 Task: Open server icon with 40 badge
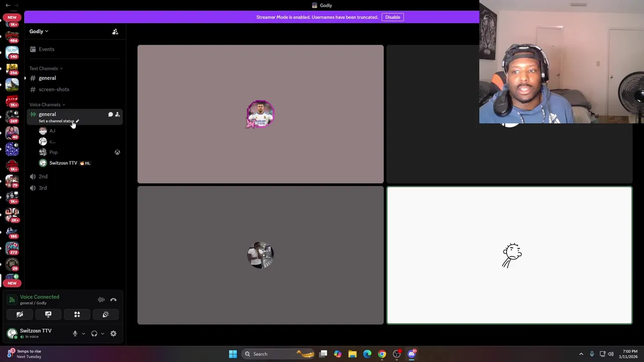click(x=12, y=133)
